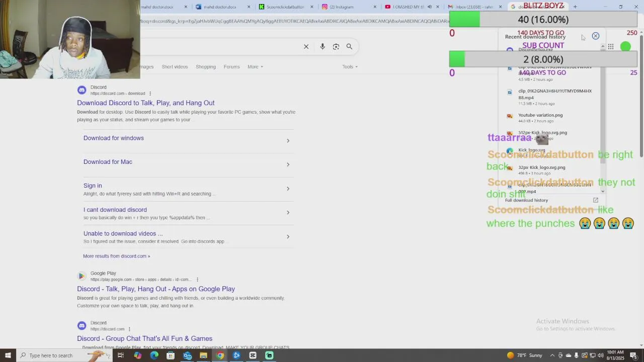Screen dimensions: 644x362
Task: Expand arrow beside Download for windows
Action: (x=288, y=141)
